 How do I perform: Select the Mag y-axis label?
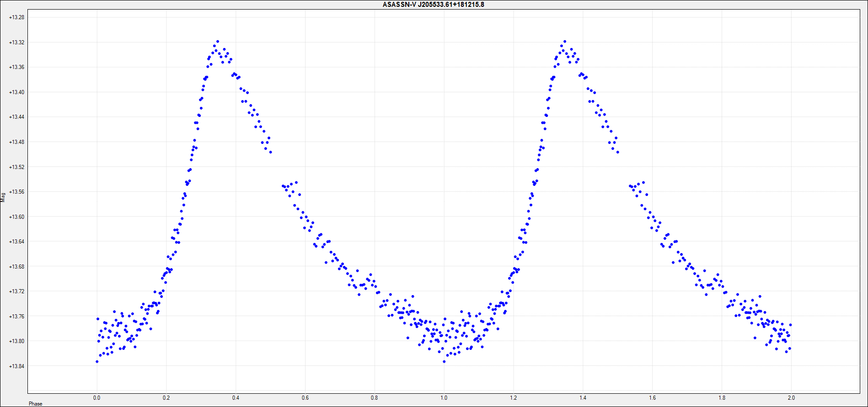(3, 197)
